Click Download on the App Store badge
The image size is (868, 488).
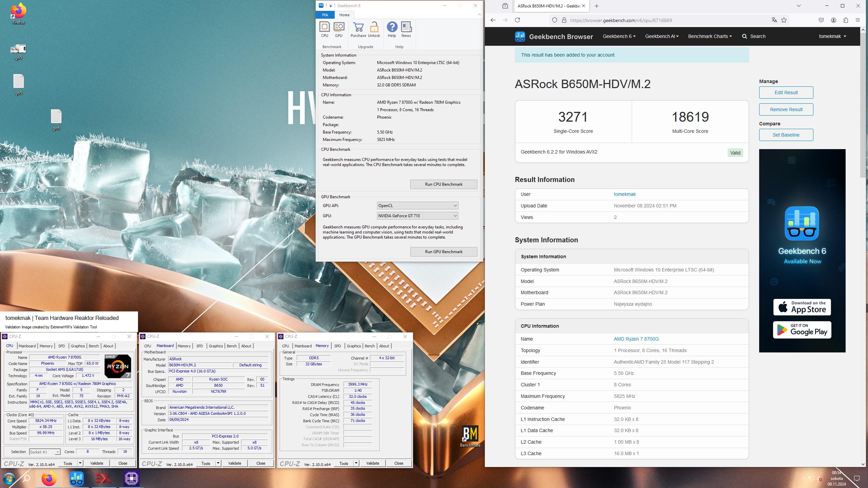[x=802, y=307]
